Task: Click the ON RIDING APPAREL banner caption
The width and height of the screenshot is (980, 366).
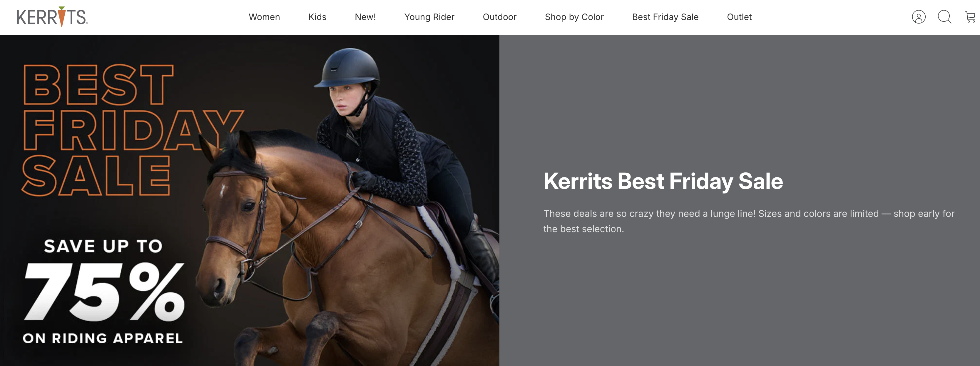Action: coord(103,338)
